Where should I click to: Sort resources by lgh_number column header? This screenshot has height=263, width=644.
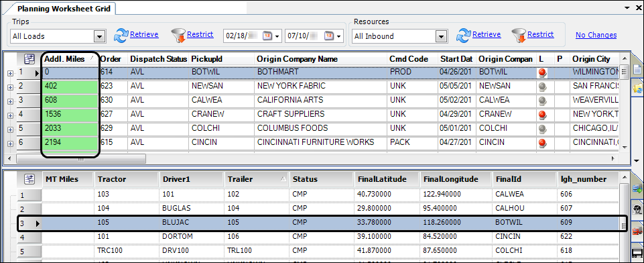[x=588, y=179]
